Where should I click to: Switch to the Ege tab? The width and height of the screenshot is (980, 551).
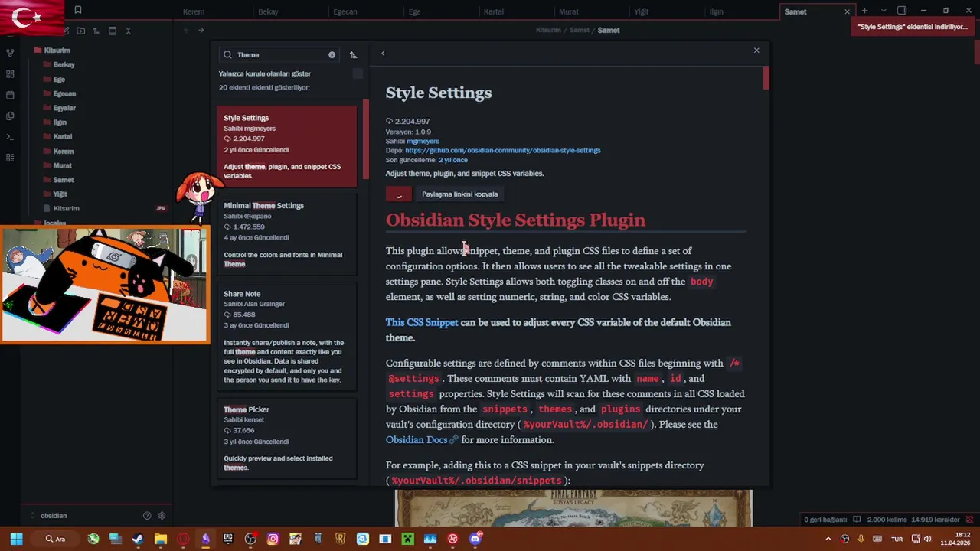tap(414, 11)
